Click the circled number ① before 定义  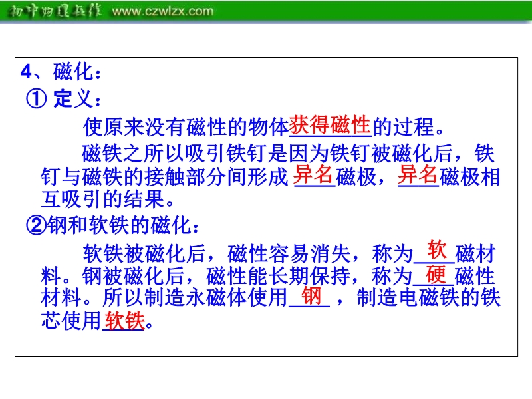pyautogui.click(x=36, y=99)
